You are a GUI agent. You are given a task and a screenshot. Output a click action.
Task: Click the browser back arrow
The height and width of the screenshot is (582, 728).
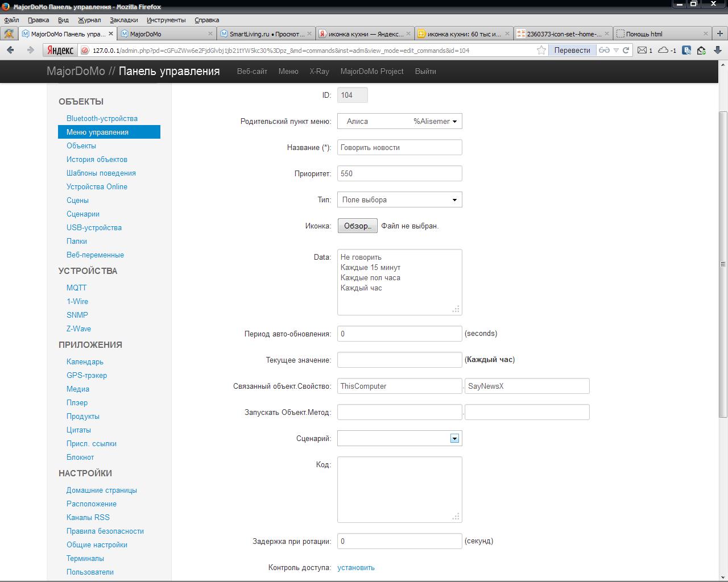point(10,50)
